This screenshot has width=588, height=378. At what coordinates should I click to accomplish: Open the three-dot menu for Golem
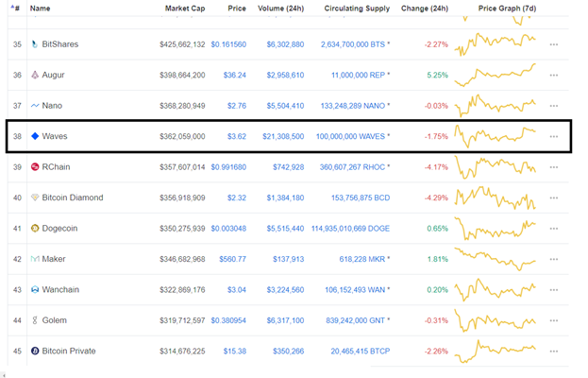click(x=553, y=321)
